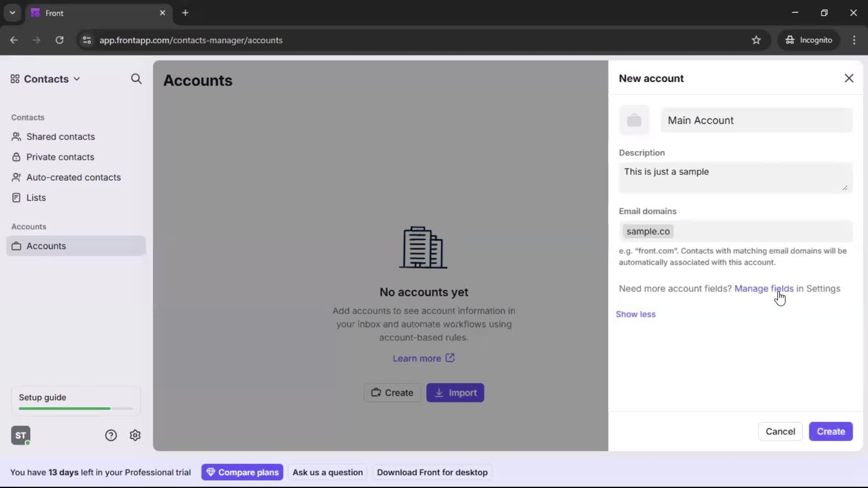Screen dimensions: 868x488
Task: Select Private contacts in the sidebar
Action: click(x=61, y=157)
